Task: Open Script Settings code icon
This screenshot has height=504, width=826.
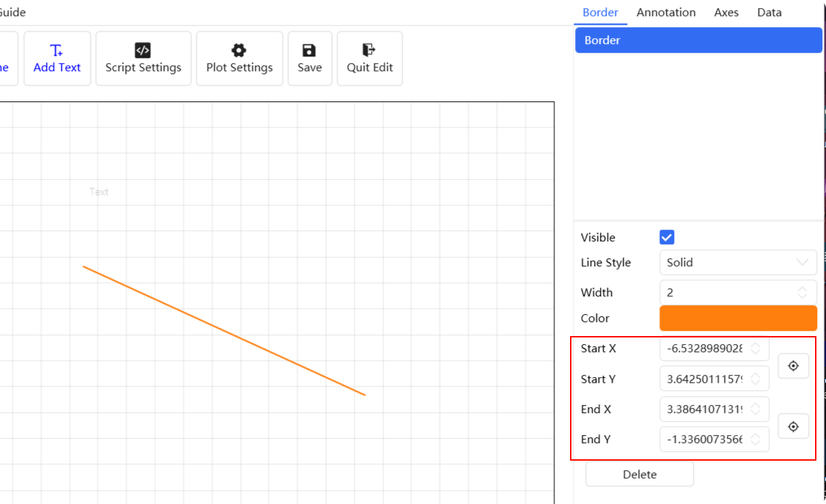Action: point(143,50)
